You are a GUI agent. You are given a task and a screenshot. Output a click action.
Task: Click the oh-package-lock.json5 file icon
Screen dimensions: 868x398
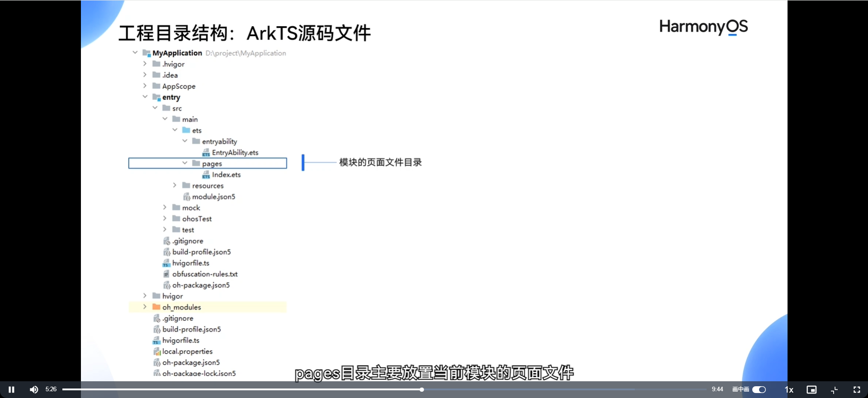pos(156,373)
